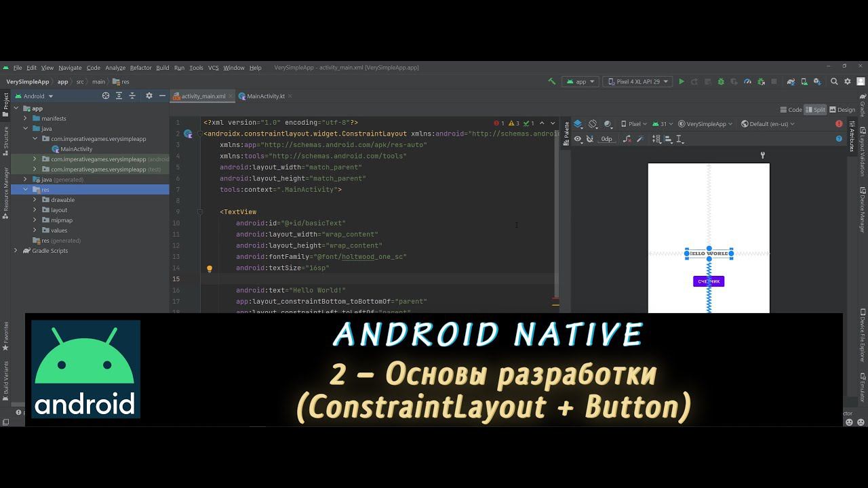Open the File menu

point(18,68)
